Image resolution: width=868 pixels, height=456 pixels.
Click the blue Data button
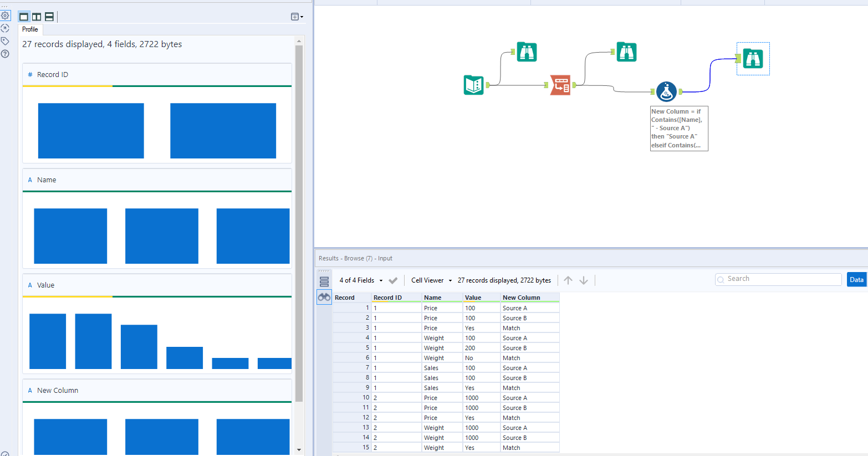(856, 280)
